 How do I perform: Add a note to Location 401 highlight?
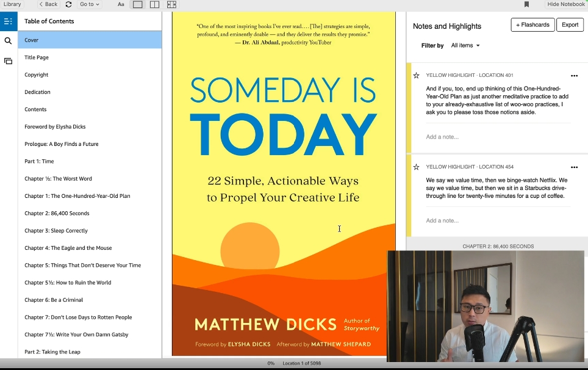tap(442, 137)
